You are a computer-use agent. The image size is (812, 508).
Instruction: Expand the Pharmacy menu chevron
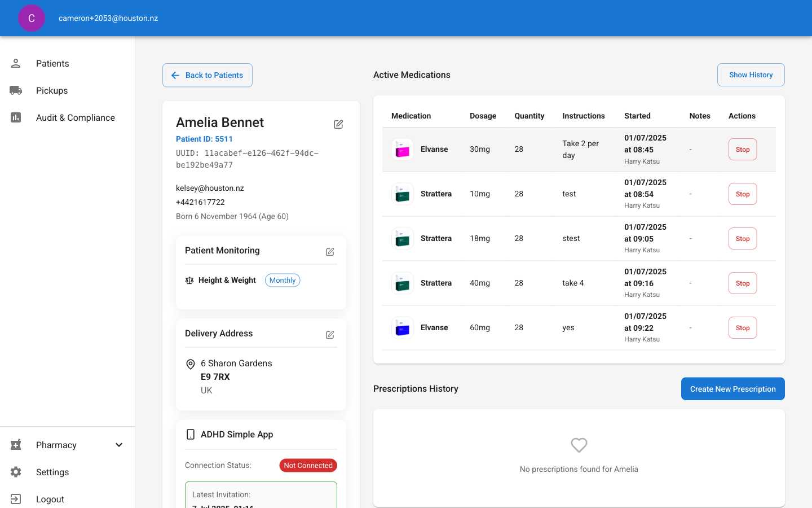[119, 445]
